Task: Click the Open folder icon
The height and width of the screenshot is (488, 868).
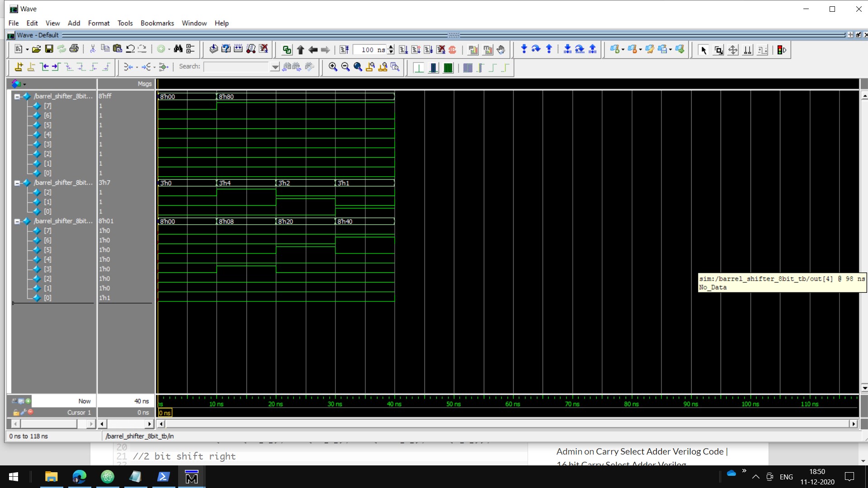Action: (x=37, y=49)
